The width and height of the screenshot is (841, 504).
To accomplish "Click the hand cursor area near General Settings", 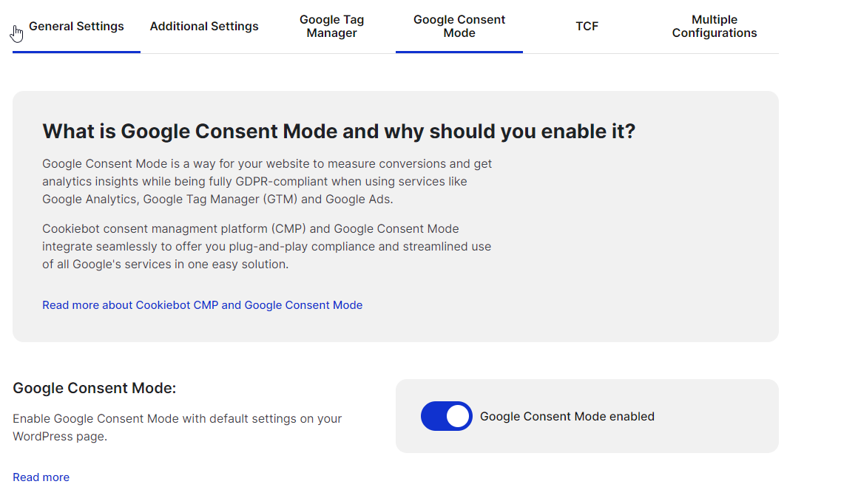I will click(x=17, y=33).
